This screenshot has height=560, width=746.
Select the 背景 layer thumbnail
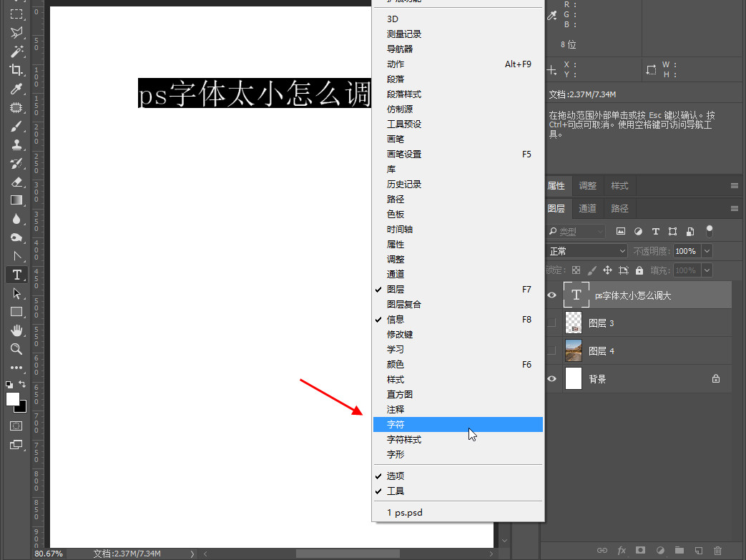pyautogui.click(x=574, y=379)
